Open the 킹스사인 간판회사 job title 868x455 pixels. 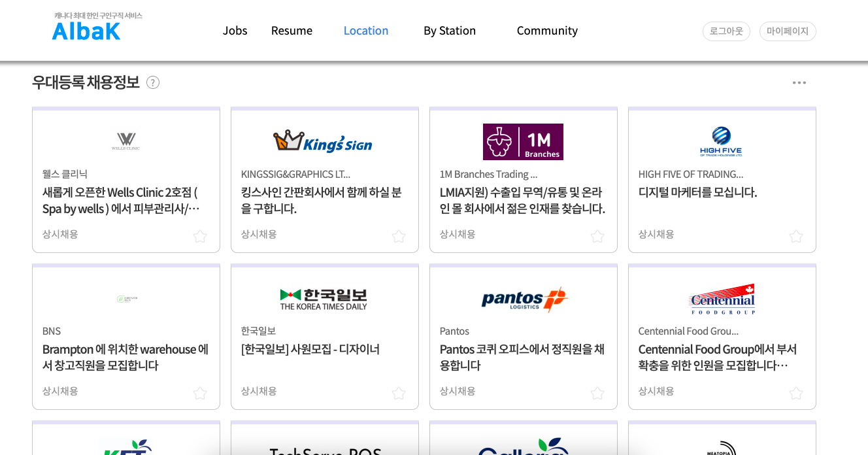click(x=322, y=201)
